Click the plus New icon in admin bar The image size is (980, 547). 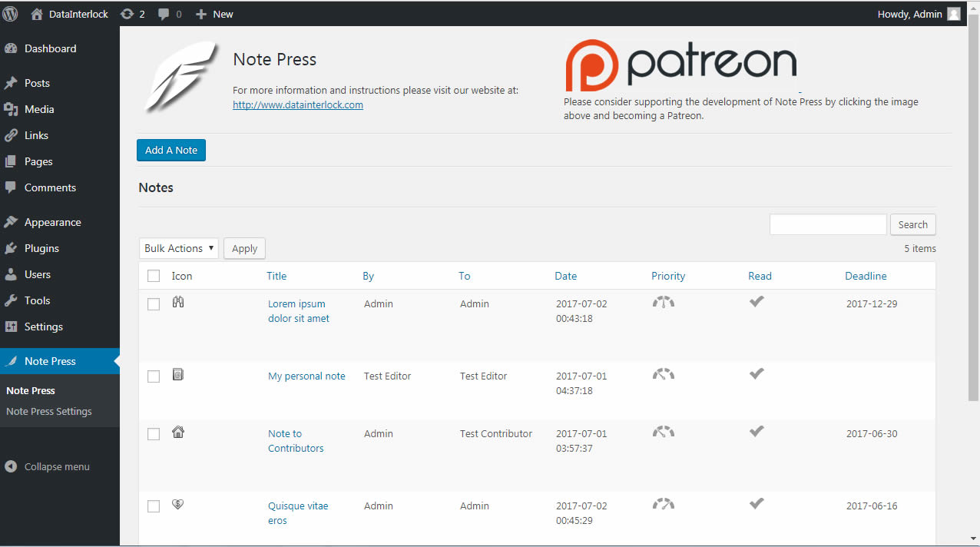[x=200, y=14]
